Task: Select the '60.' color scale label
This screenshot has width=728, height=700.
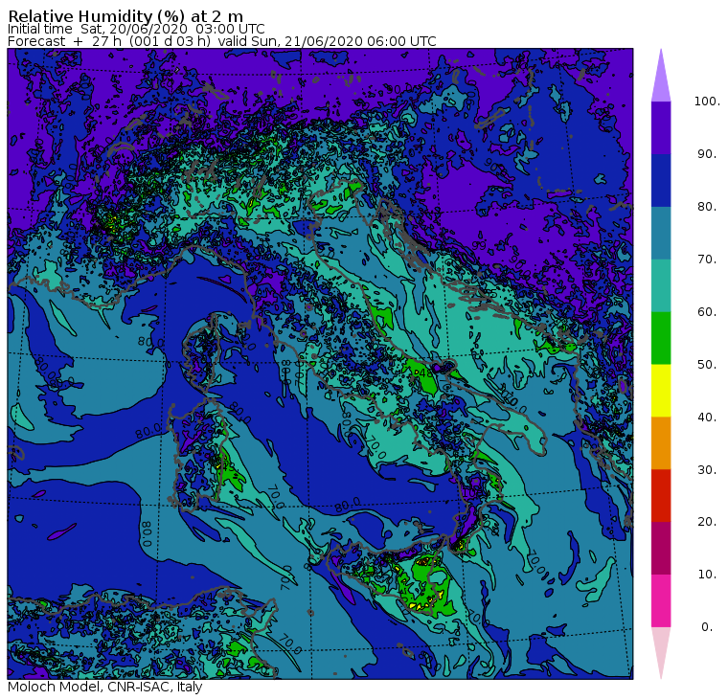Action: tap(707, 312)
